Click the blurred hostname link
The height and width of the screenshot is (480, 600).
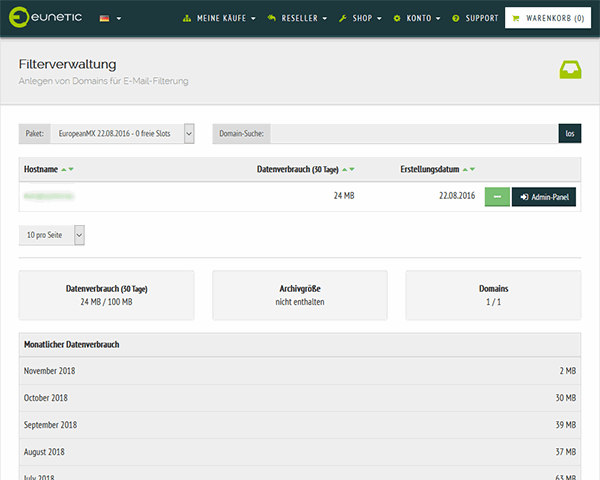(49, 196)
